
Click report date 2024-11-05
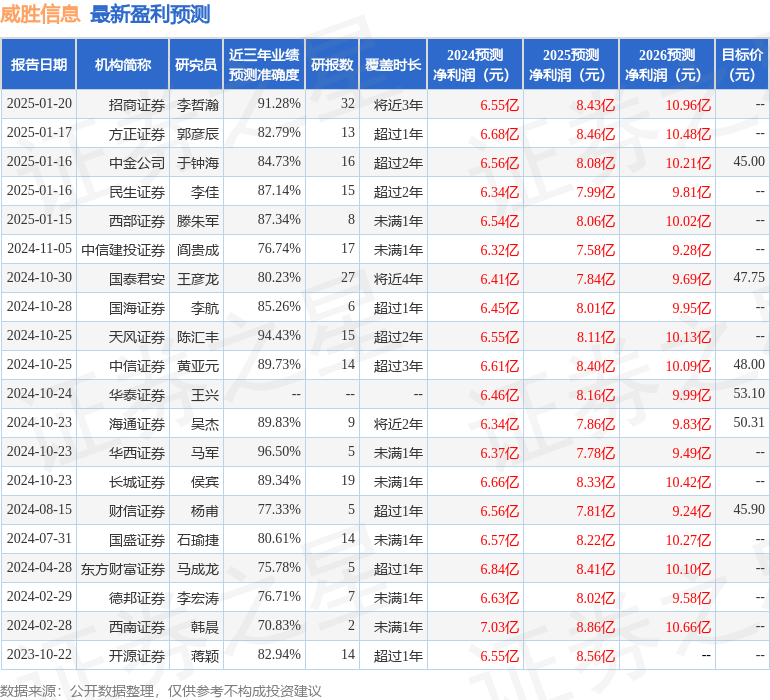click(x=39, y=248)
